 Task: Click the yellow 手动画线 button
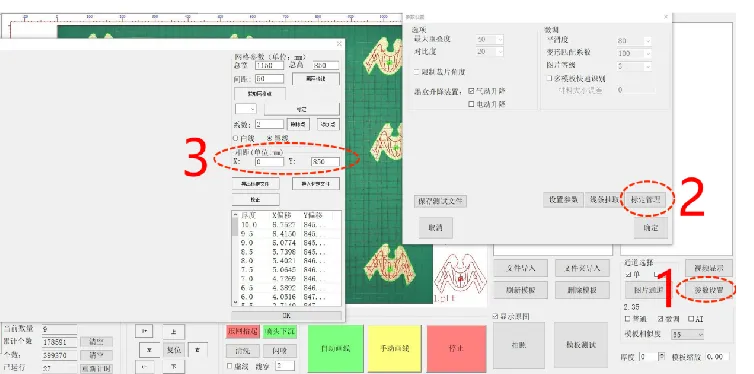point(394,348)
